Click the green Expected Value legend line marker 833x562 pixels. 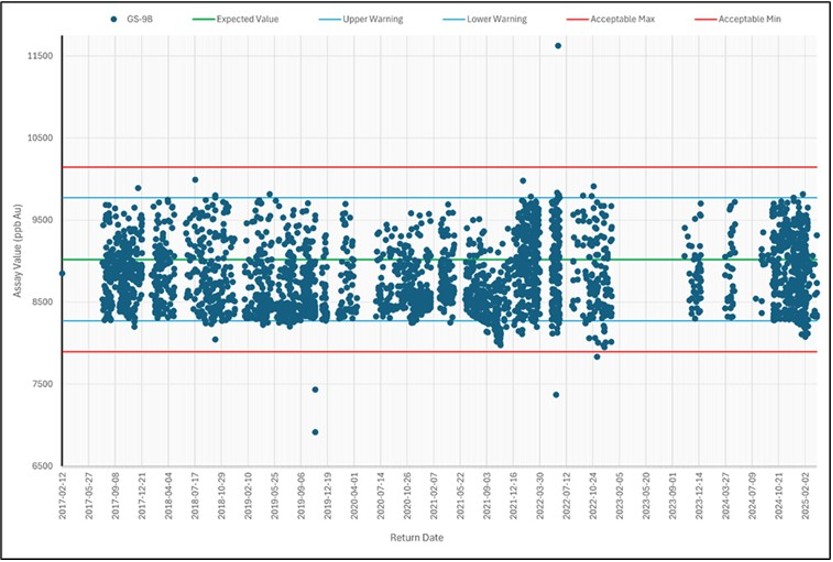click(203, 19)
